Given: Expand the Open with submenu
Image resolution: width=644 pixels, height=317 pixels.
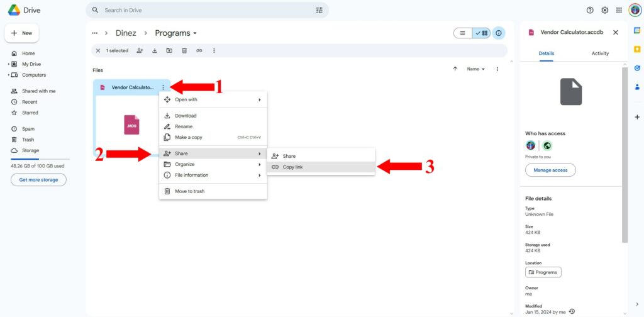Looking at the screenshot, I should (213, 99).
